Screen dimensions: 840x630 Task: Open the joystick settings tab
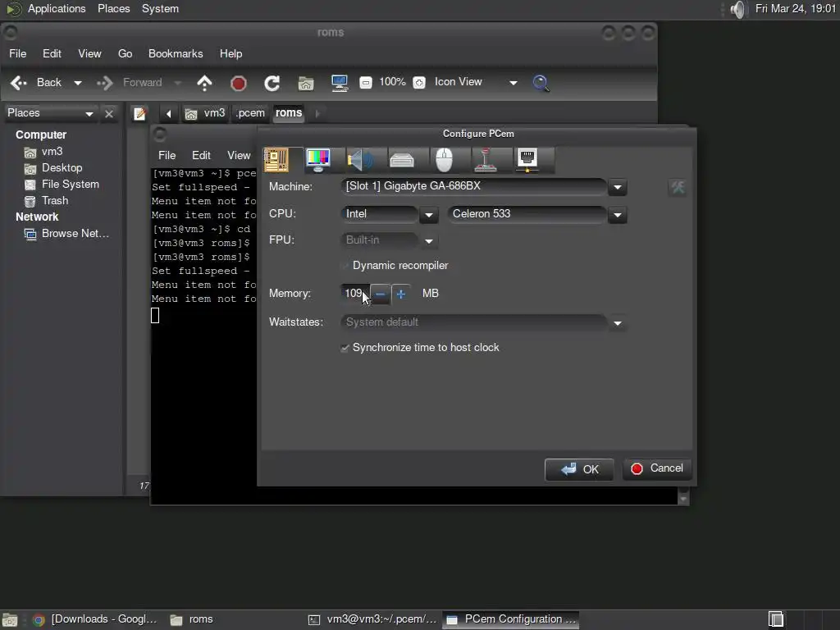[x=486, y=160]
